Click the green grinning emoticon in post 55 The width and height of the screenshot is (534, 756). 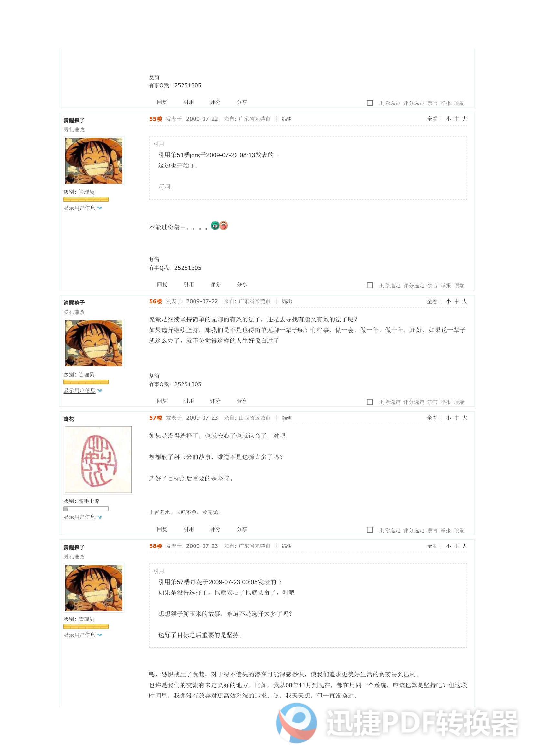[x=215, y=226]
